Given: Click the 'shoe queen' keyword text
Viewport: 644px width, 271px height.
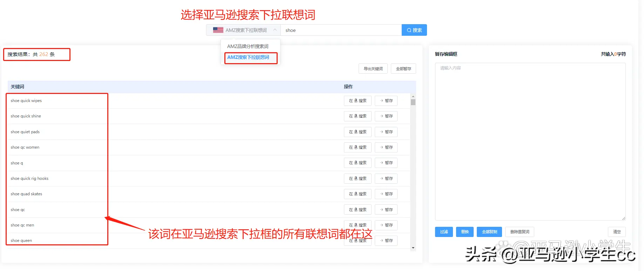Looking at the screenshot, I should 21,240.
